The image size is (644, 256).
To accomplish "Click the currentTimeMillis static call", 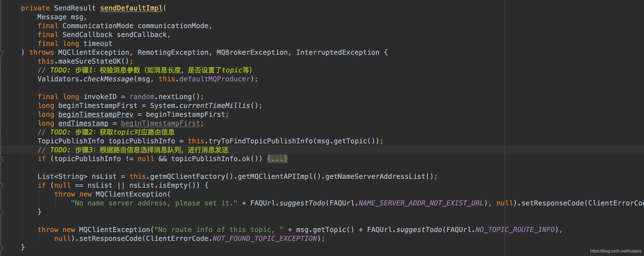I will click(x=215, y=106).
